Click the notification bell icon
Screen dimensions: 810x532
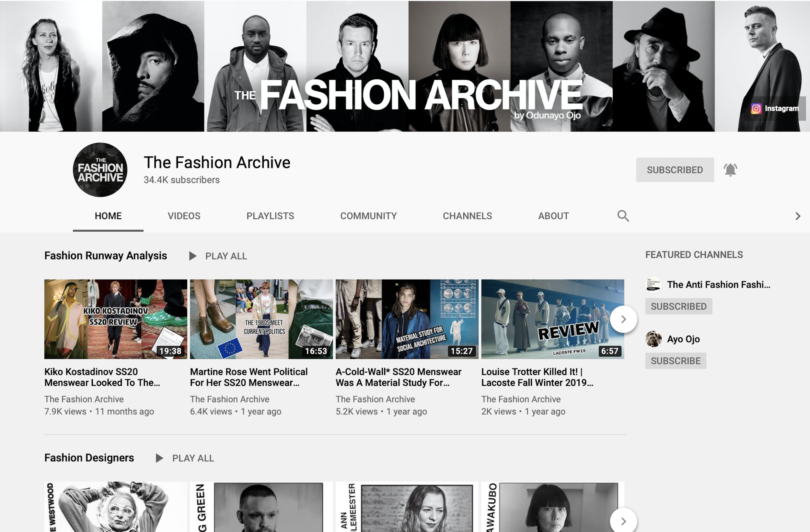[x=730, y=169]
